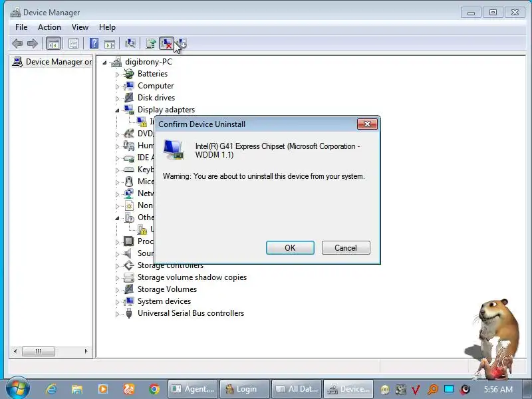The height and width of the screenshot is (399, 532).
Task: Close the Confirm Device Uninstall dialog with X
Action: point(367,124)
